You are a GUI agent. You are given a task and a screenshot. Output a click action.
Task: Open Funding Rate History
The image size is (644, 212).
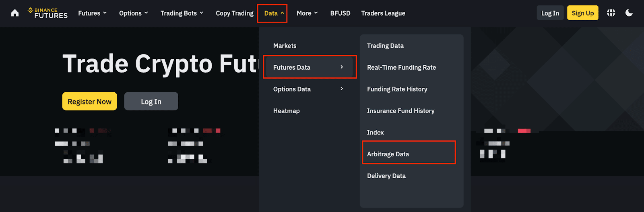click(397, 89)
